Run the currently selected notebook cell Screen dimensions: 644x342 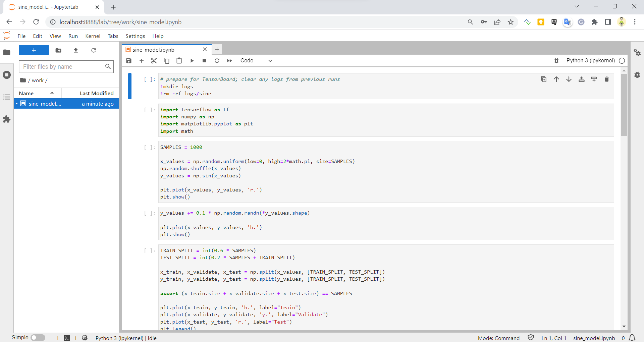coord(192,61)
